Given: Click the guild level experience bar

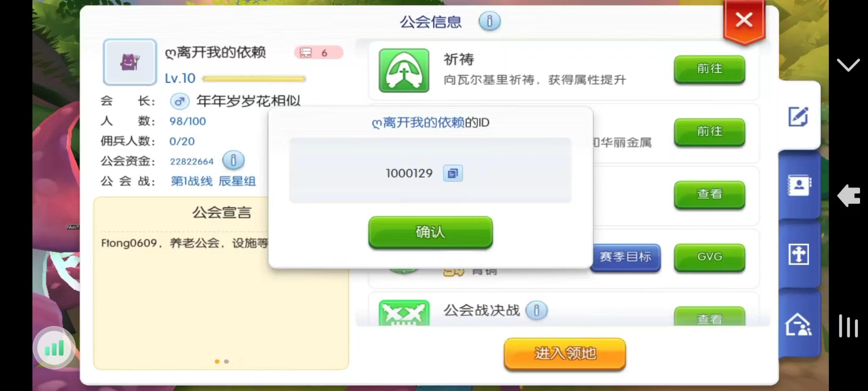Looking at the screenshot, I should (254, 79).
